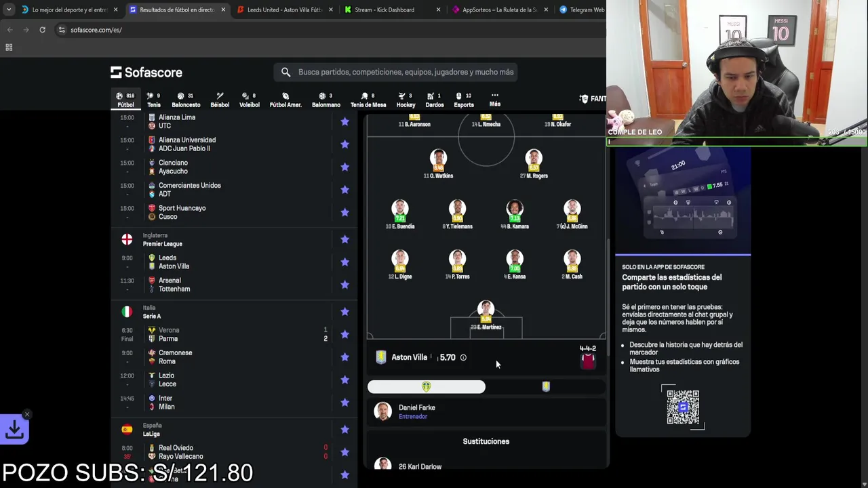Image resolution: width=868 pixels, height=488 pixels.
Task: Select goalkeeper E. Martínez on the pitch
Action: point(486,315)
